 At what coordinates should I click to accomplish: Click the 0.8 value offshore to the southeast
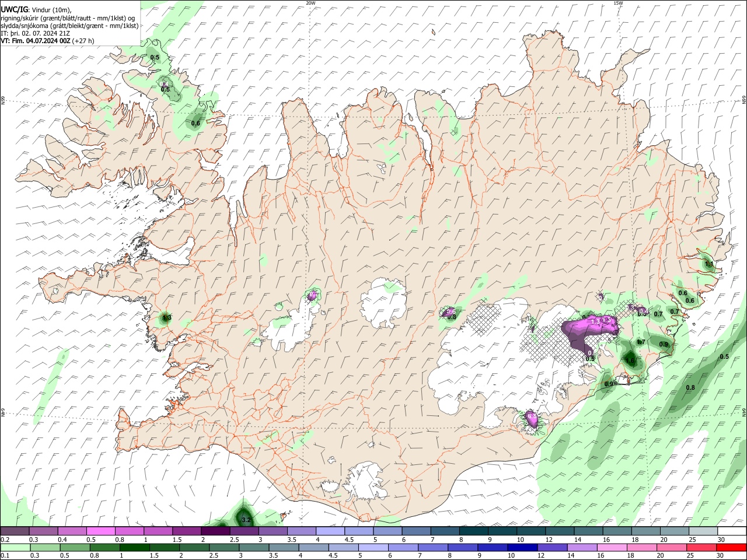tap(690, 388)
